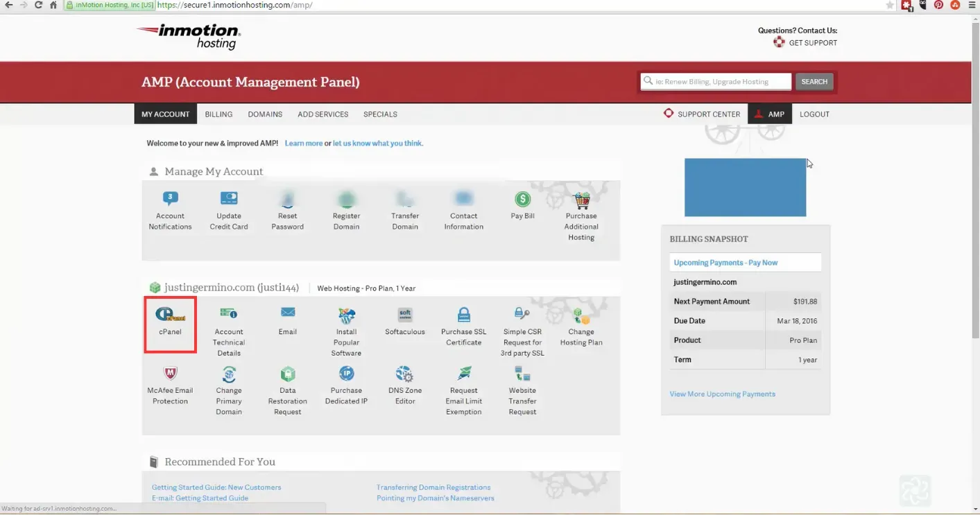Open the Email icon
Screen dimensions: 980x515
(288, 313)
